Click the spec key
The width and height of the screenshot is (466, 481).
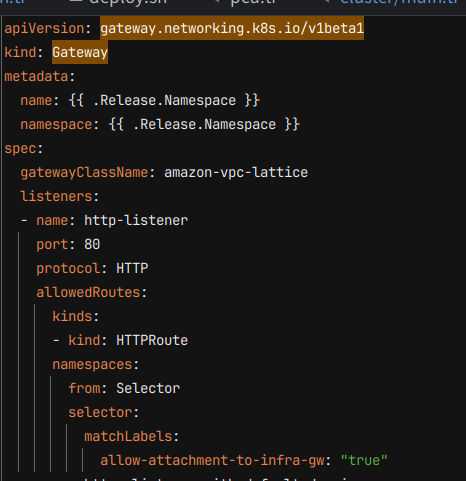(20, 148)
